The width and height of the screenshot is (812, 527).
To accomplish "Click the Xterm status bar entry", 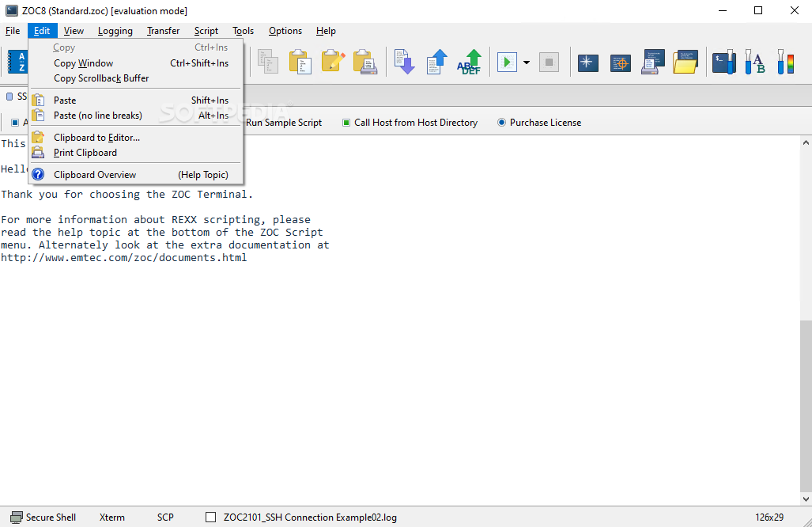I will point(111,518).
